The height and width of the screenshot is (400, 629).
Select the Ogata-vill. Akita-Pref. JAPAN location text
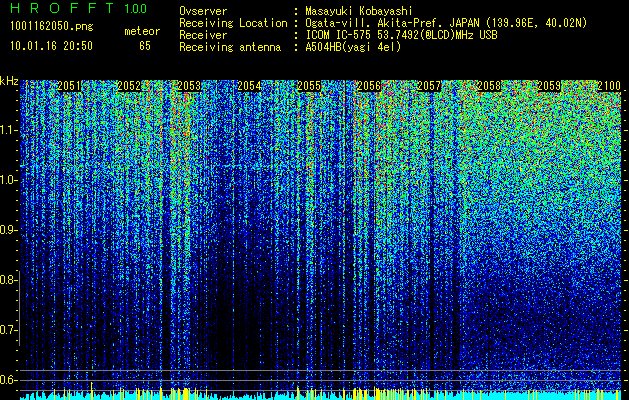[x=446, y=23]
